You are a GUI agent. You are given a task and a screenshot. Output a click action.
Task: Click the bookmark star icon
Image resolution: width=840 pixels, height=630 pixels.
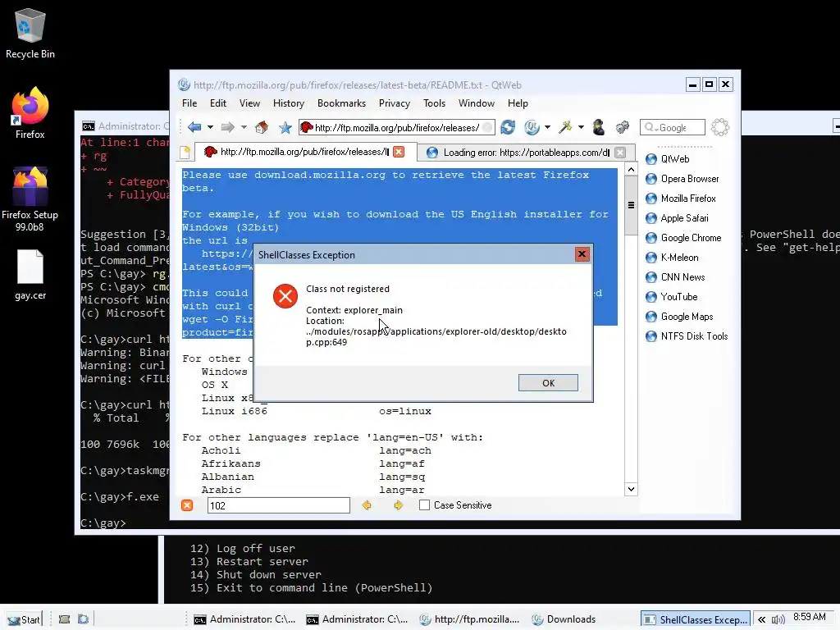(285, 127)
